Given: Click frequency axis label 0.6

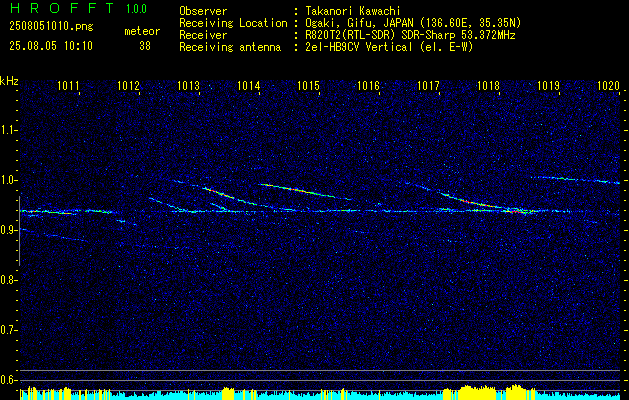Looking at the screenshot, I should coord(8,380).
